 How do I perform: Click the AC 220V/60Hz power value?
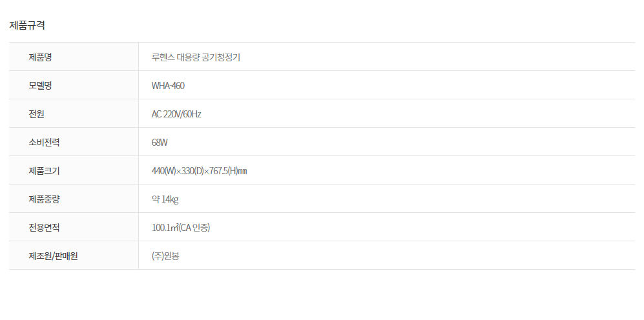(x=176, y=114)
